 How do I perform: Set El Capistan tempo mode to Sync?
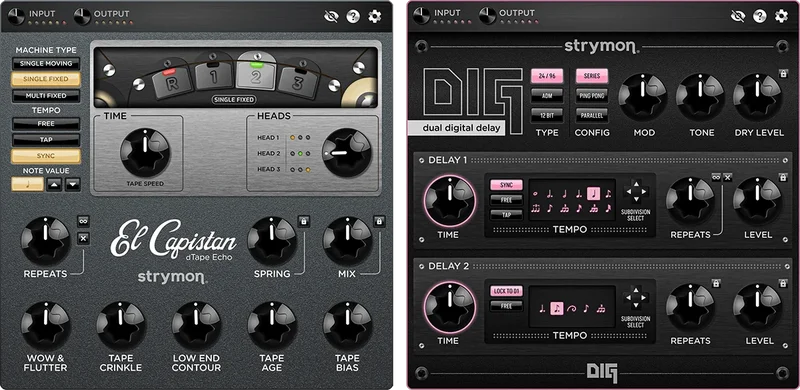46,156
